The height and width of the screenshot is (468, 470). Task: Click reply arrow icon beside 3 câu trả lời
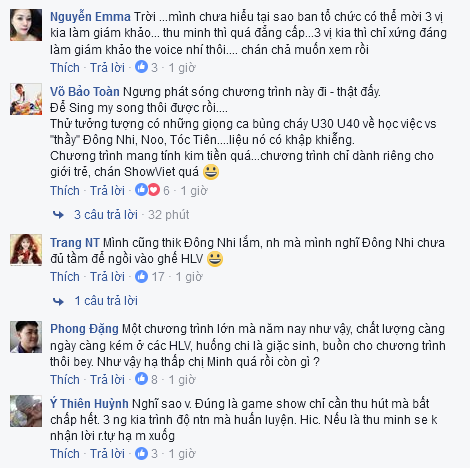(x=58, y=215)
